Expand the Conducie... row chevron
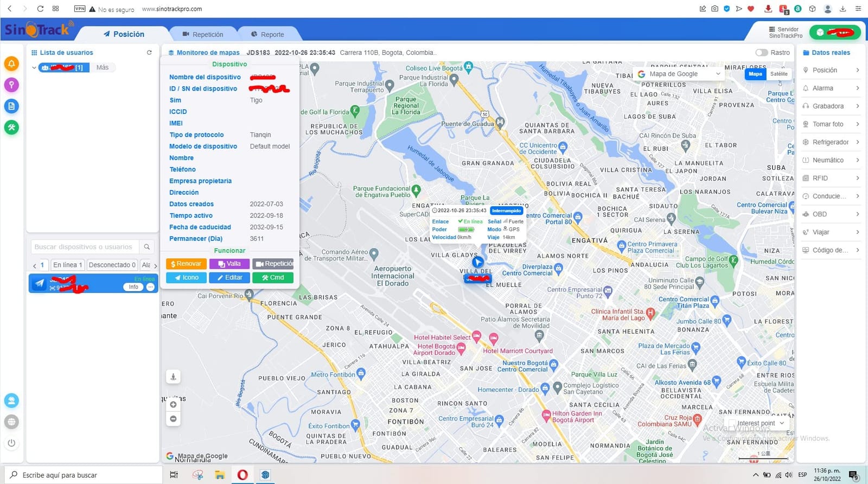868x484 pixels. coord(857,196)
